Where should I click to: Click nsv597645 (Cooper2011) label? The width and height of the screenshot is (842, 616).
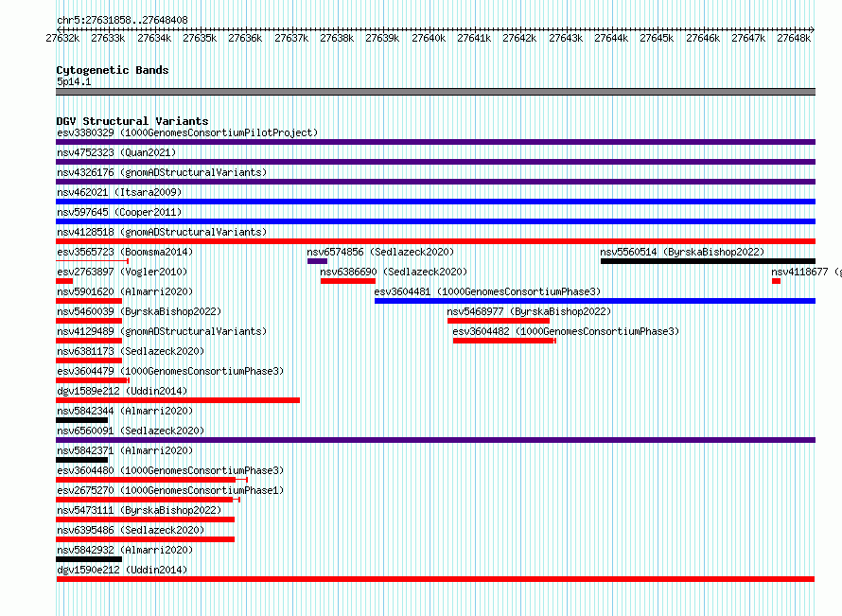[x=119, y=212]
